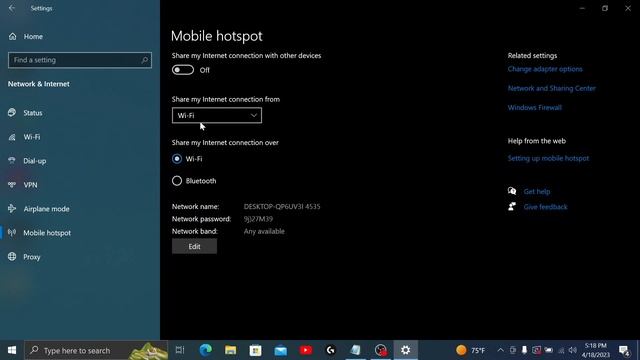Click the volume speaker tray icon
The height and width of the screenshot is (360, 640).
[573, 350]
